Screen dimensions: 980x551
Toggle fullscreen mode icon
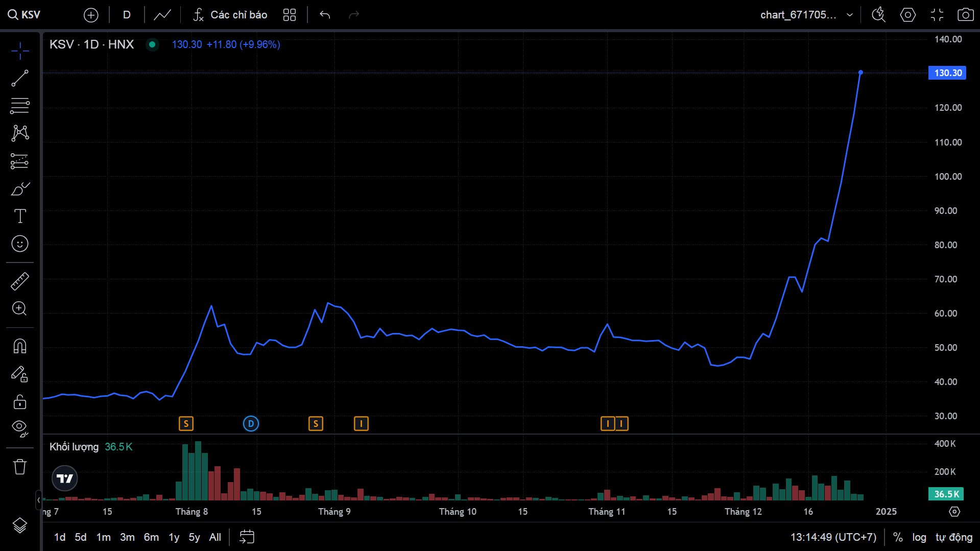[x=937, y=15]
